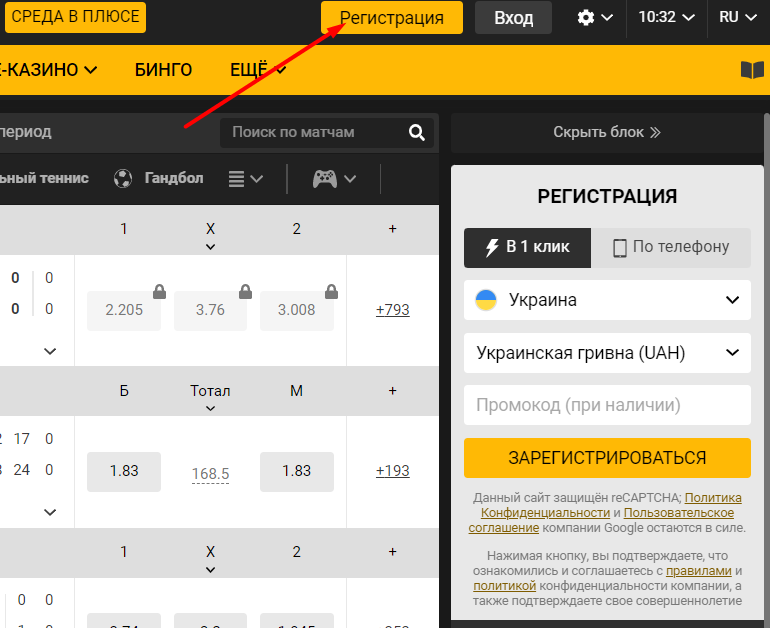
Task: Click the М odds 1.83
Action: point(297,471)
